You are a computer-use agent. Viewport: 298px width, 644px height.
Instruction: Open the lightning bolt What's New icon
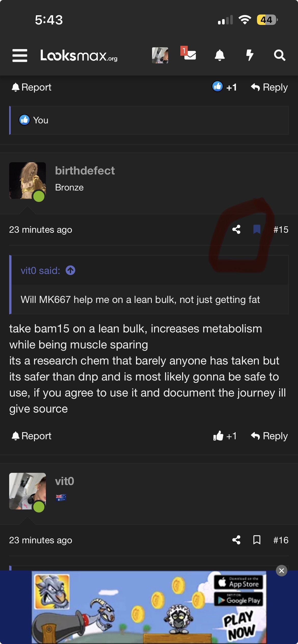pos(250,55)
